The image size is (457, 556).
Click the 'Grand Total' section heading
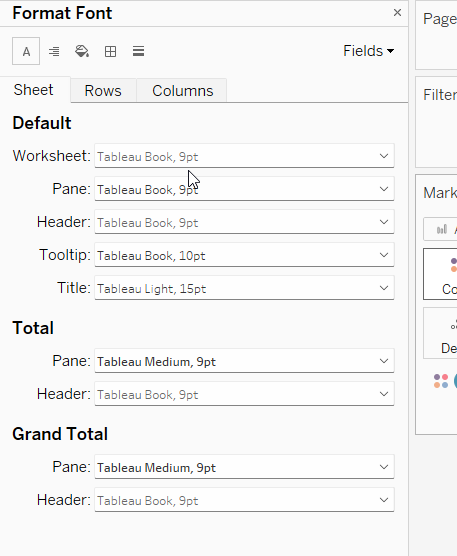60,434
